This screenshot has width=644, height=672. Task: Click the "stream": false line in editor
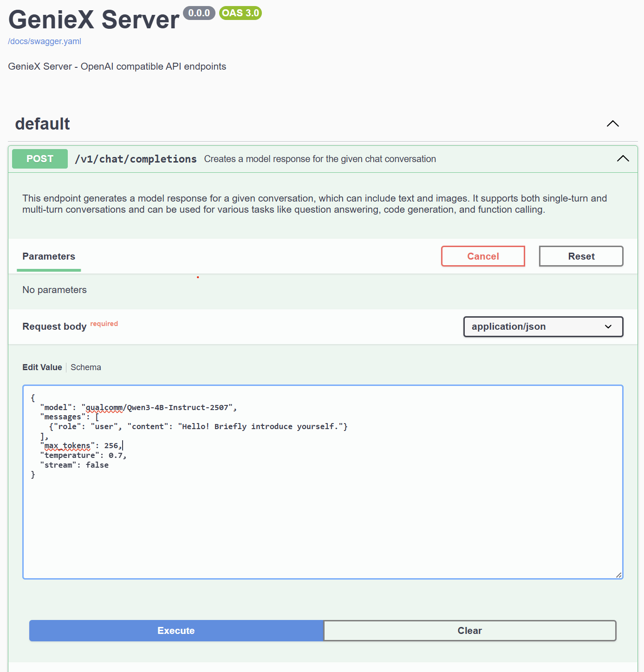tap(74, 465)
